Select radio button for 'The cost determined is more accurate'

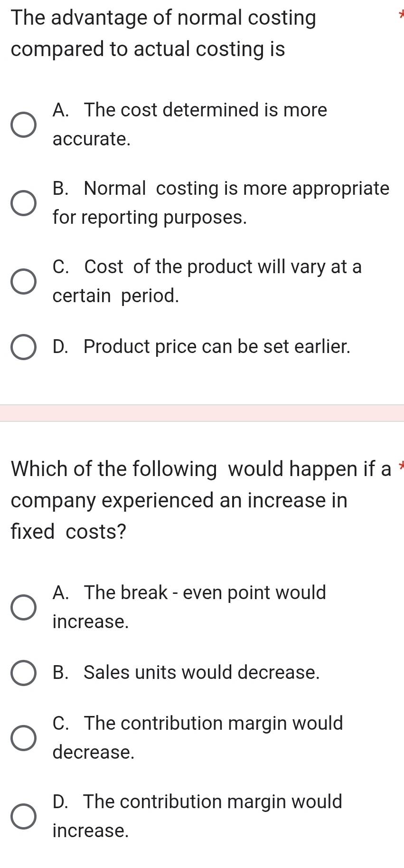[24, 125]
